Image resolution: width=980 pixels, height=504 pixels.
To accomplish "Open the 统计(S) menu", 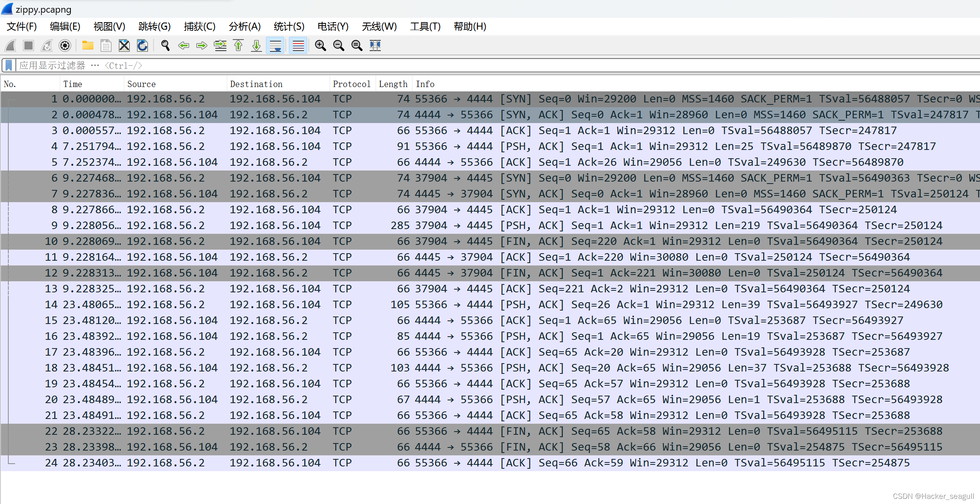I will (x=289, y=27).
